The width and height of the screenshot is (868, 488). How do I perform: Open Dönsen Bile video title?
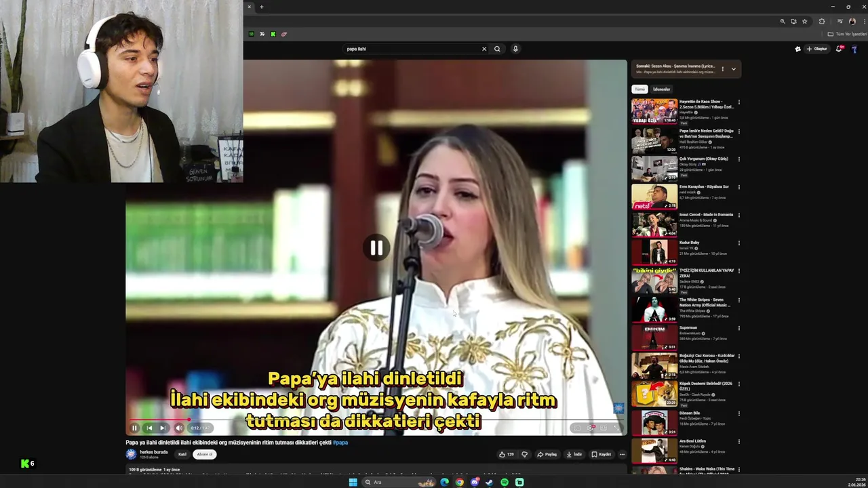click(x=690, y=413)
